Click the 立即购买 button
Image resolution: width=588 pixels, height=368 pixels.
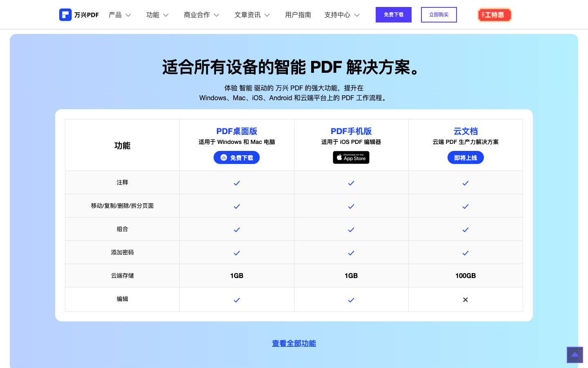click(439, 14)
